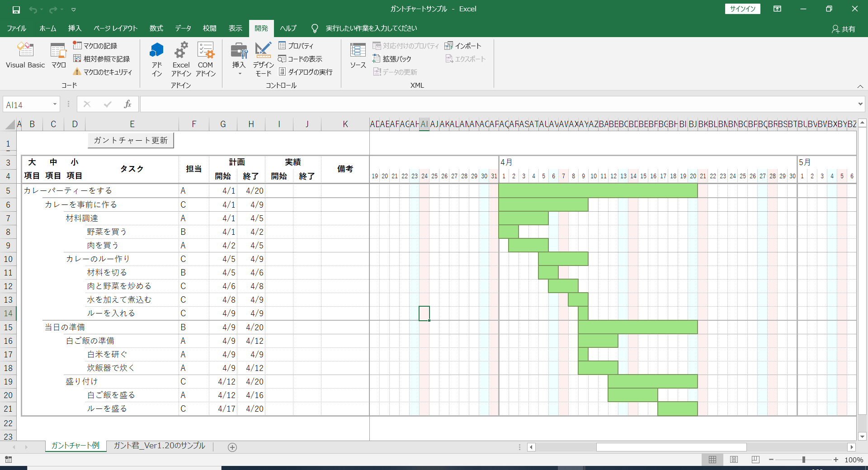Toggle 相対参照で記録 option

(x=102, y=59)
